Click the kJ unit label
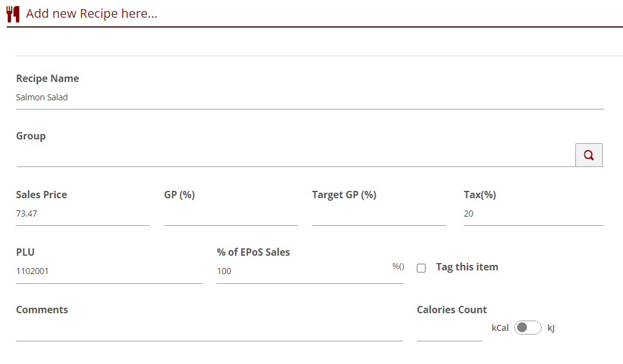623x364 pixels. click(x=551, y=329)
